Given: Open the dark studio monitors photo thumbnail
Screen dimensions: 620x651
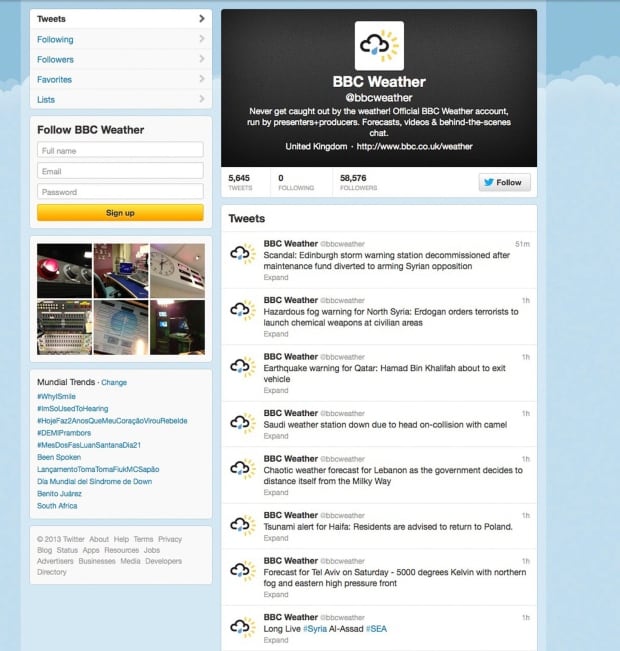Looking at the screenshot, I should click(x=177, y=327).
